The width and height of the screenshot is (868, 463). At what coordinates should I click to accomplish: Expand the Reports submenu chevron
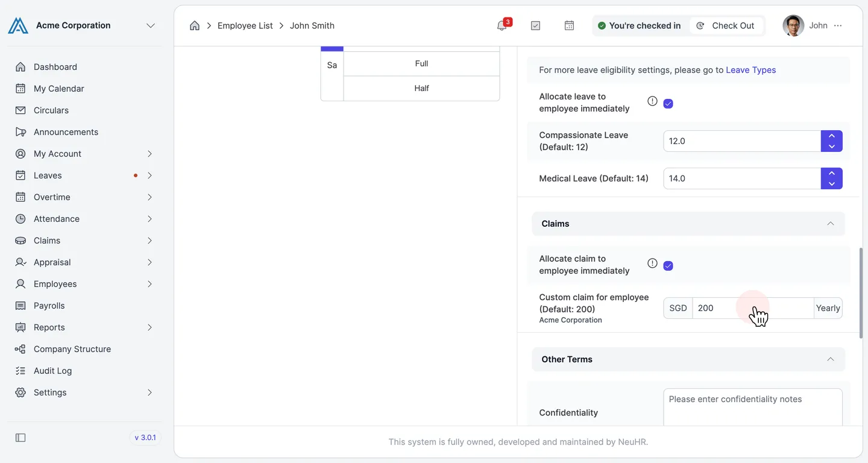149,327
